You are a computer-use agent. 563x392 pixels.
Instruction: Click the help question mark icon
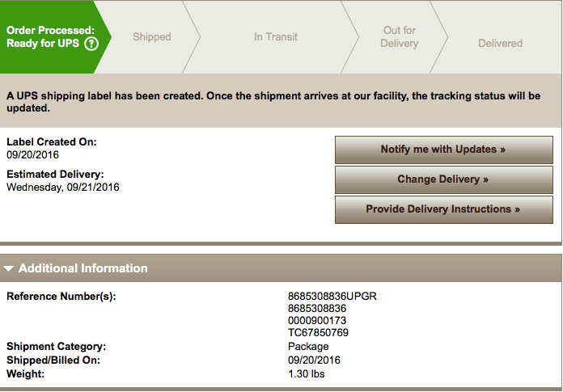pos(91,44)
